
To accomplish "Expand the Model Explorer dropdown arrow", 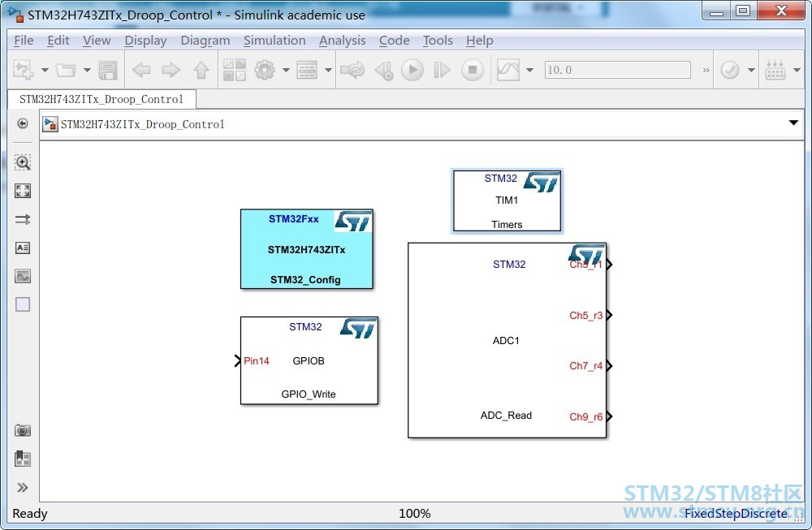I will point(328,70).
